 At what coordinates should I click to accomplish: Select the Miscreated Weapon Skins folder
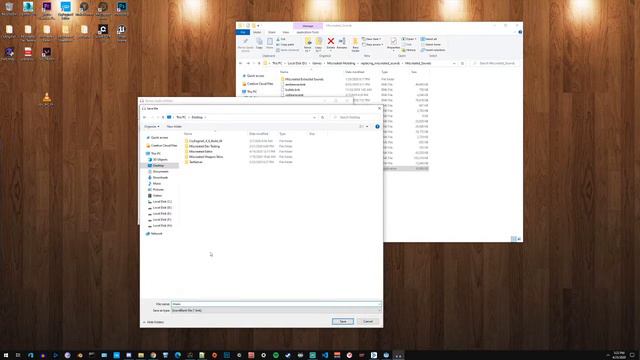[204, 157]
